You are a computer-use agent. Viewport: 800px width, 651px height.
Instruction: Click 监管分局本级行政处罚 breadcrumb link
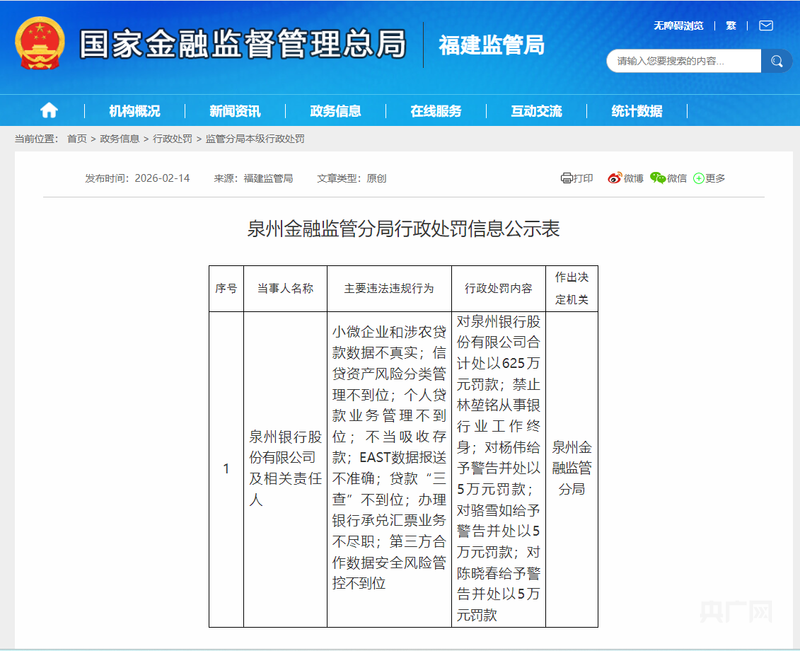pyautogui.click(x=255, y=139)
